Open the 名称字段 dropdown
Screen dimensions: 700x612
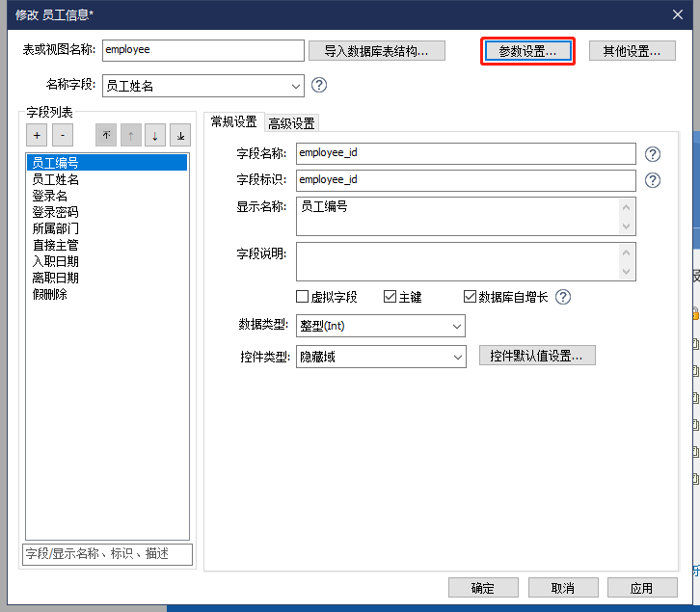tap(203, 86)
